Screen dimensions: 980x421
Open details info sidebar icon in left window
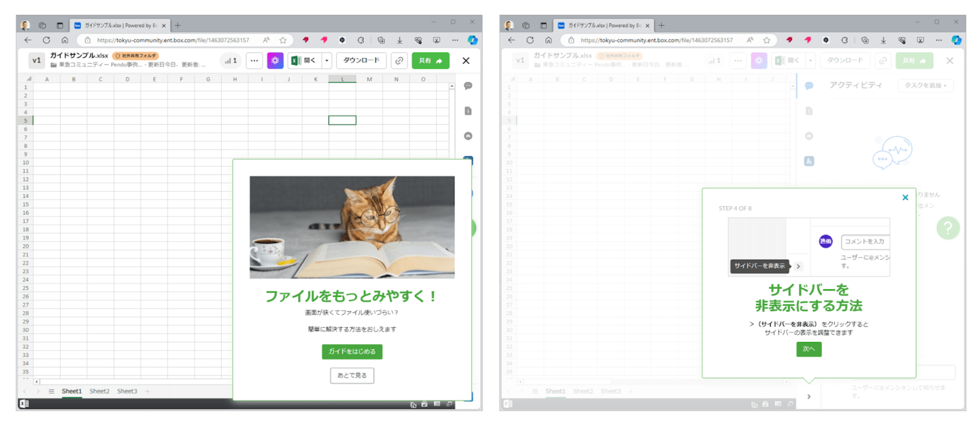pyautogui.click(x=468, y=111)
